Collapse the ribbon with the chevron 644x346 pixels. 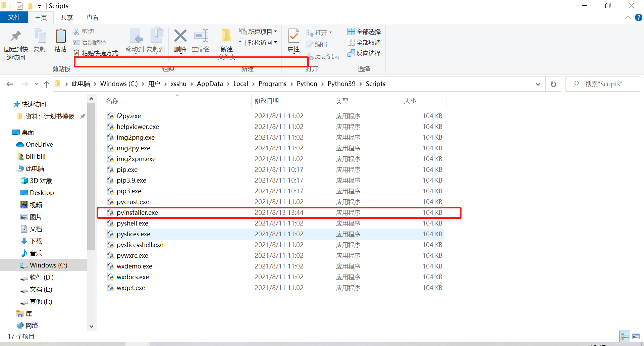(x=628, y=17)
